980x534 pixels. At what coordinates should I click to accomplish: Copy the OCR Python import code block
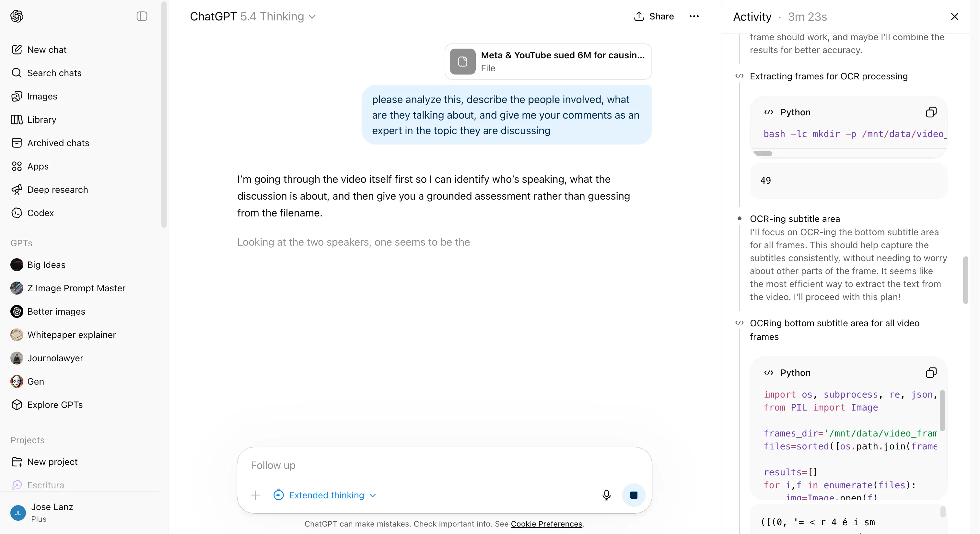coord(931,373)
